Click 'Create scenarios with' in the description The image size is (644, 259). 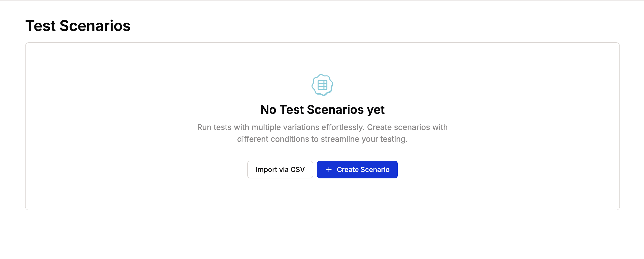tap(407, 127)
